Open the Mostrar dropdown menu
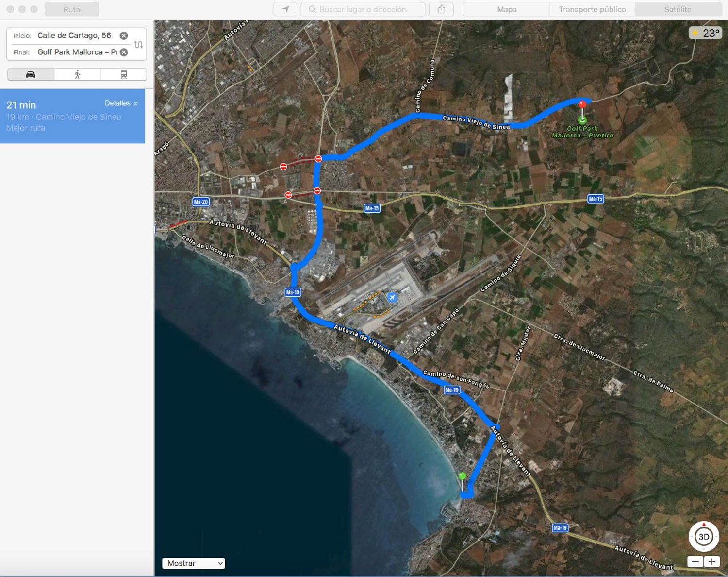728x577 pixels. (x=193, y=563)
